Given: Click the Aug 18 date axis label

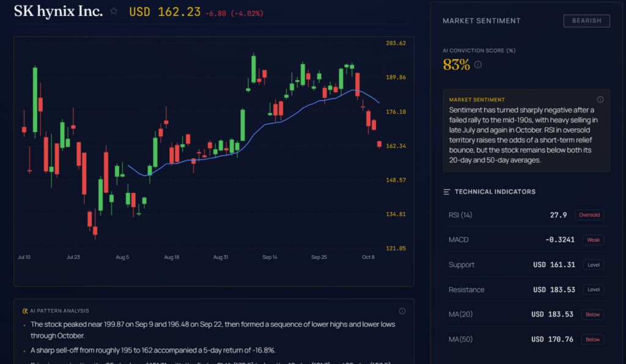Looking at the screenshot, I should click(172, 257).
